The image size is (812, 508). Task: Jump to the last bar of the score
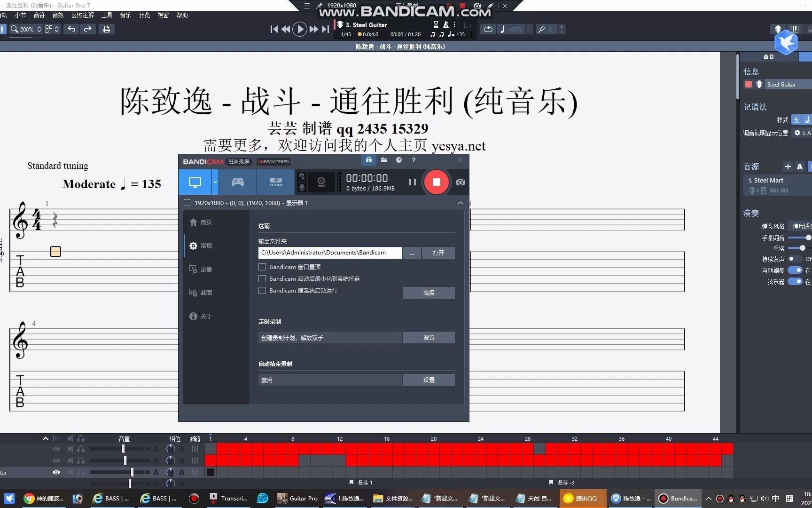325,29
